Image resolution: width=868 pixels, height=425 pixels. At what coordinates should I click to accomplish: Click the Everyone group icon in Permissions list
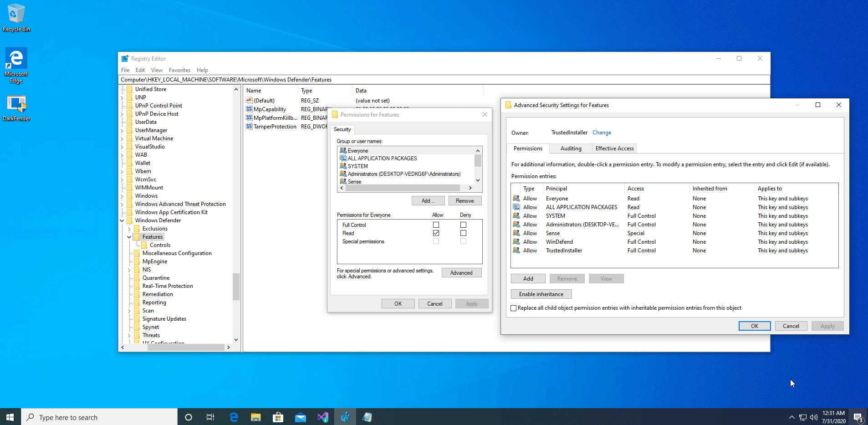point(343,151)
